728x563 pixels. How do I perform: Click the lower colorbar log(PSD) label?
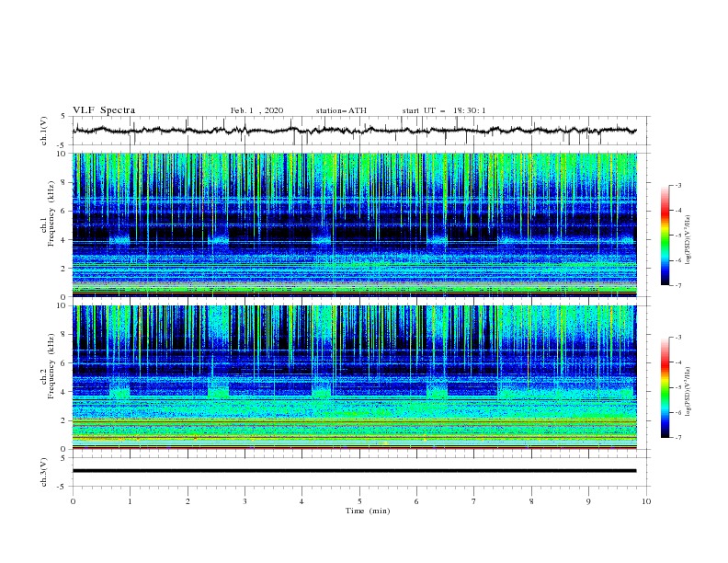click(688, 391)
